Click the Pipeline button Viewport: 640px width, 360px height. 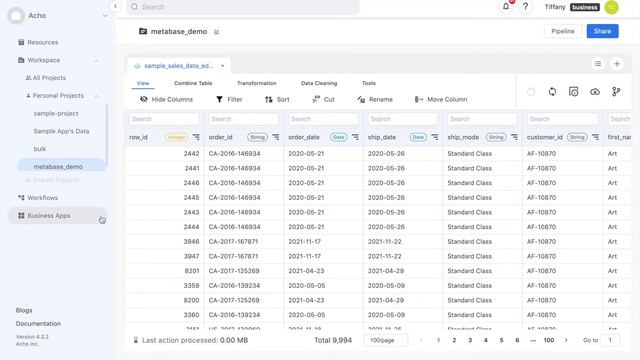(563, 31)
